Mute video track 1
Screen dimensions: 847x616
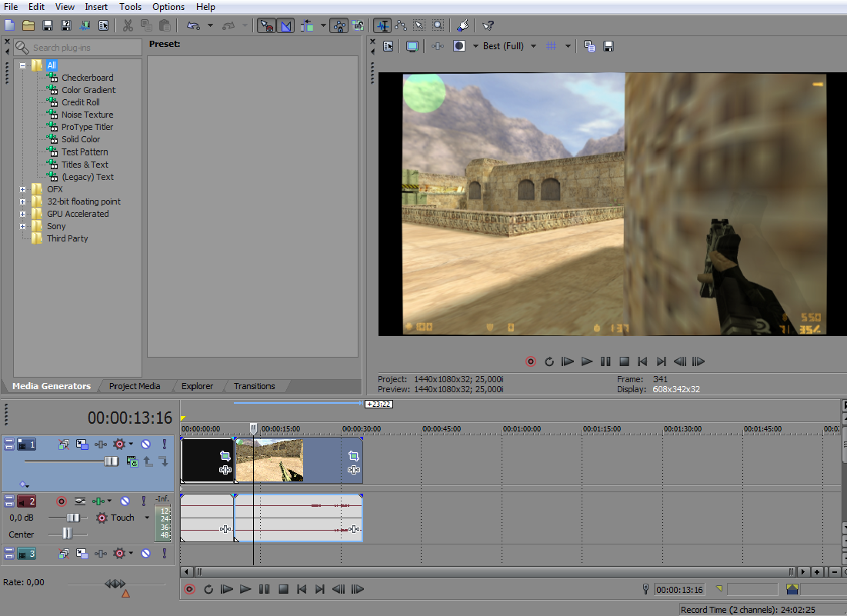146,445
